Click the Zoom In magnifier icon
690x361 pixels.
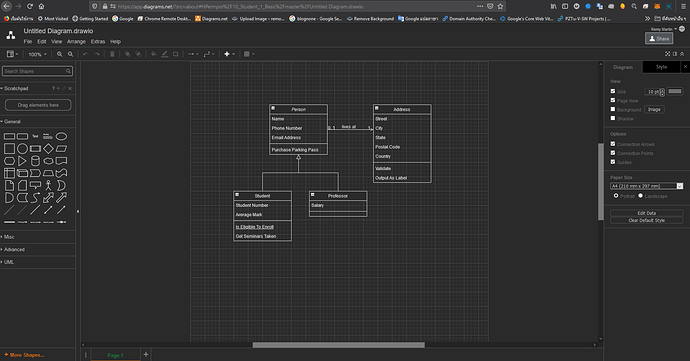tap(59, 54)
